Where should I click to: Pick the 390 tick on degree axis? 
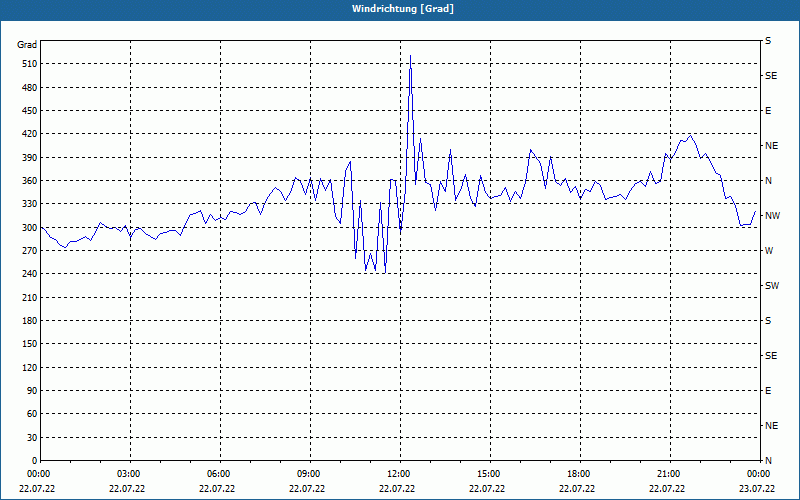[31, 157]
